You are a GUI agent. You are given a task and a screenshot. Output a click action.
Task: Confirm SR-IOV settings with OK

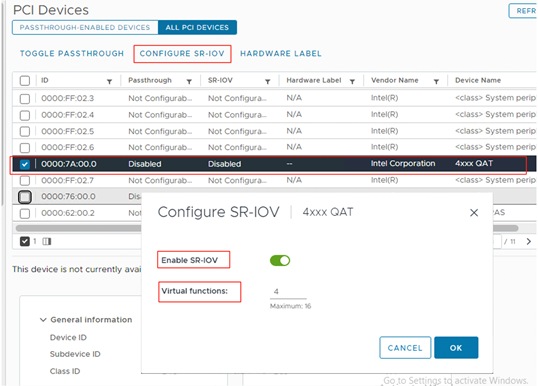[456, 348]
